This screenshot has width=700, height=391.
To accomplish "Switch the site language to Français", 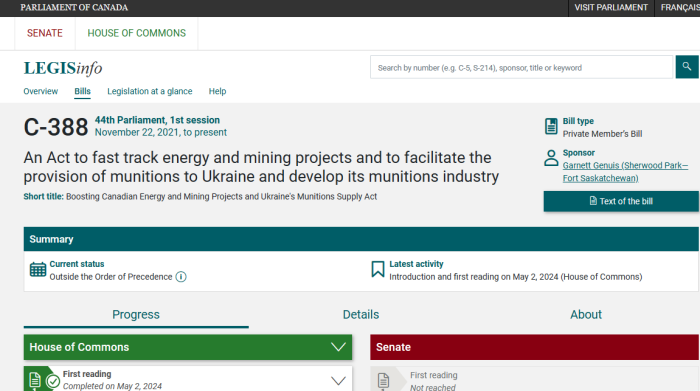I will click(680, 8).
